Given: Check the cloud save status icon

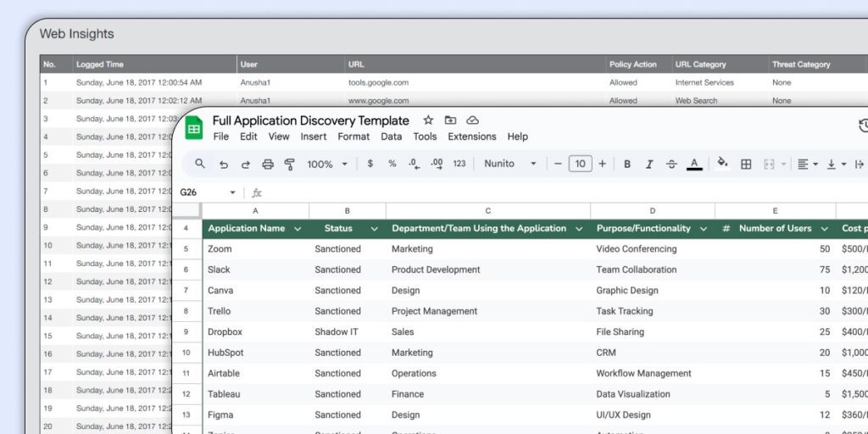Looking at the screenshot, I should coord(472,120).
